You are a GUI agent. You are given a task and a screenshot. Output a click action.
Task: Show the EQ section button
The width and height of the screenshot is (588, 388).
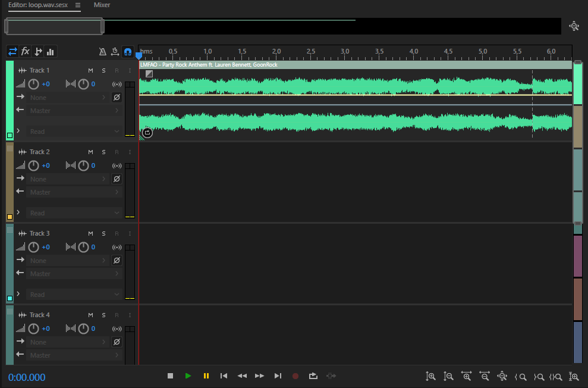(51, 52)
